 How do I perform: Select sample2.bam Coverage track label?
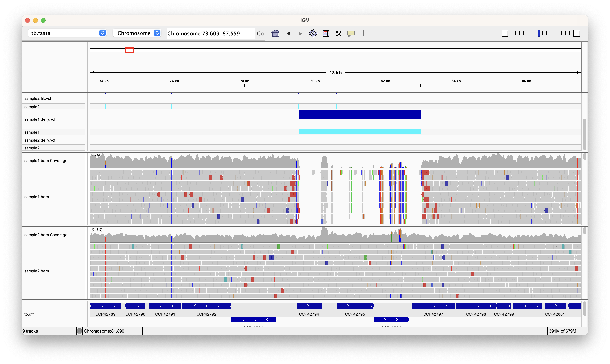(x=46, y=235)
